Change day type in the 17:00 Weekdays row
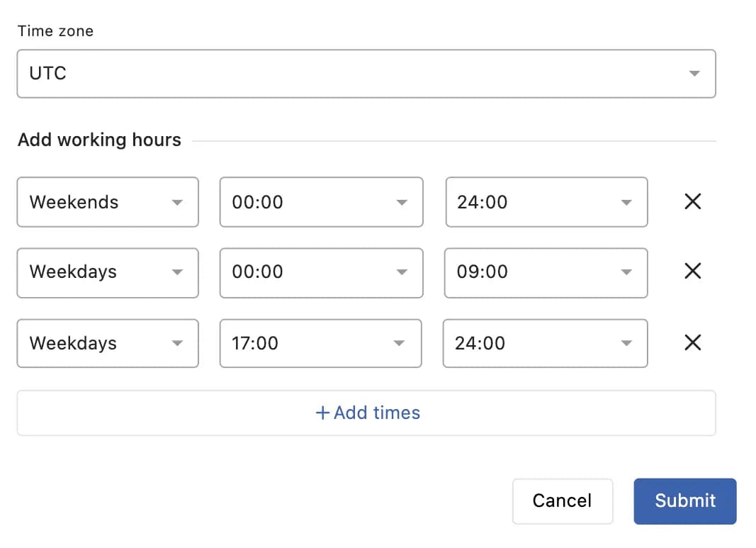756x548 pixels. 108,343
